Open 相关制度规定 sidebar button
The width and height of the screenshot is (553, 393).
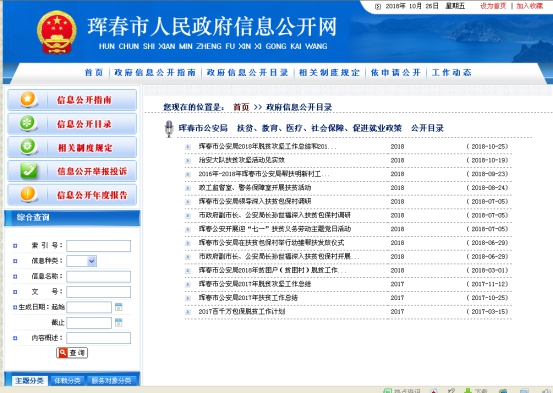(72, 147)
